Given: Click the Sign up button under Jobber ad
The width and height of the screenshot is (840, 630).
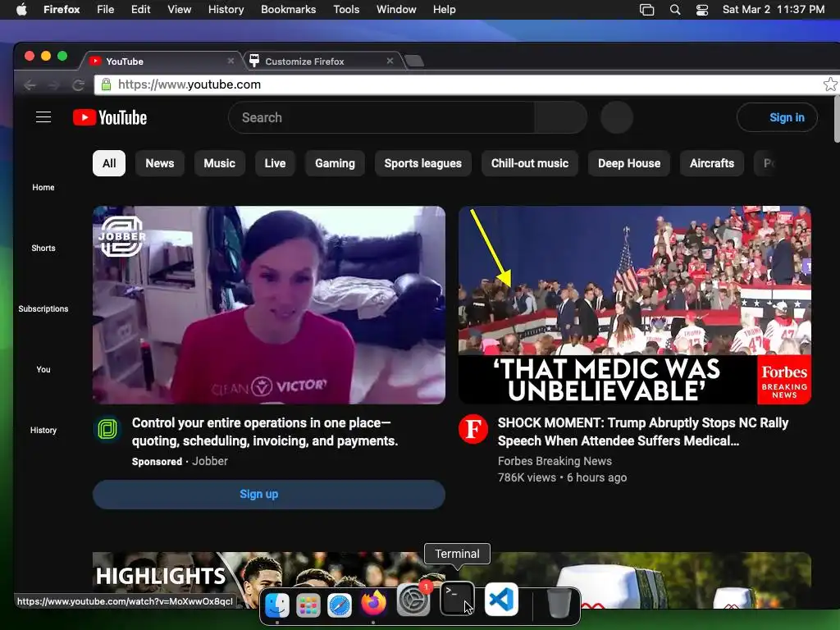Looking at the screenshot, I should pyautogui.click(x=268, y=494).
